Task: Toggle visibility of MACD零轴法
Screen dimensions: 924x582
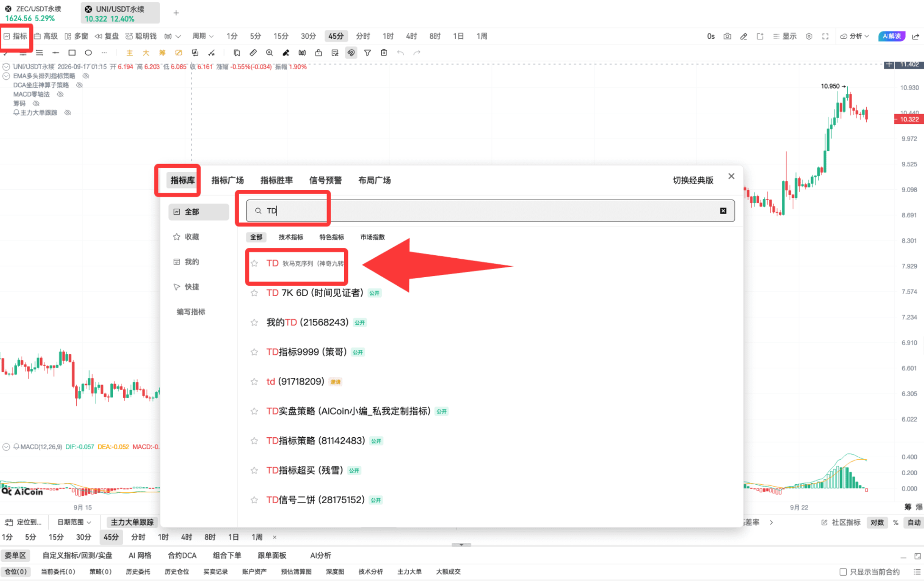Action: click(x=60, y=94)
